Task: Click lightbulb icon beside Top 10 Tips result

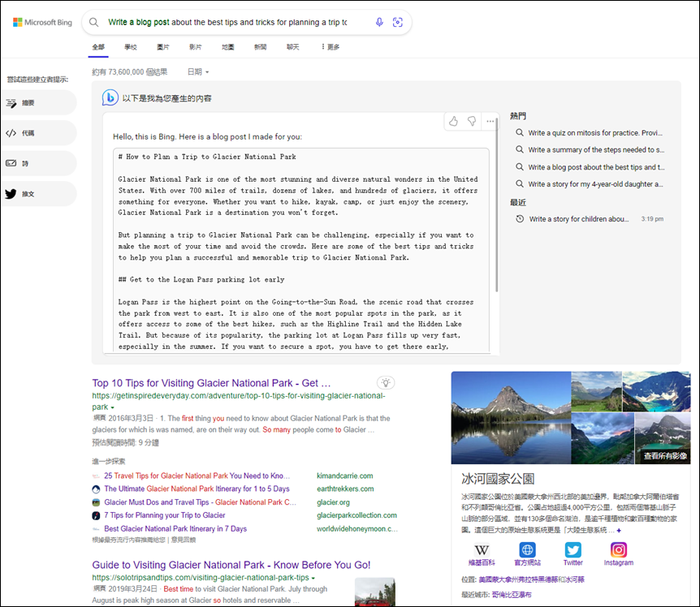Action: pos(386,383)
